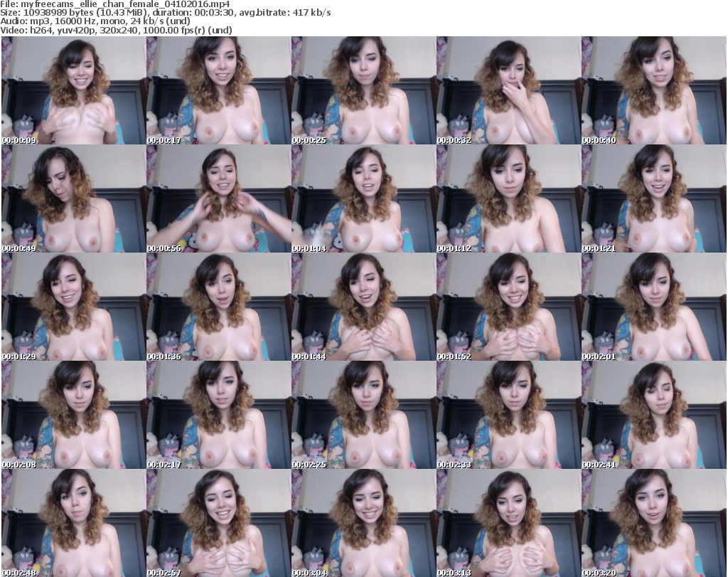Select the thumbnail at 00:01:04

[363, 198]
